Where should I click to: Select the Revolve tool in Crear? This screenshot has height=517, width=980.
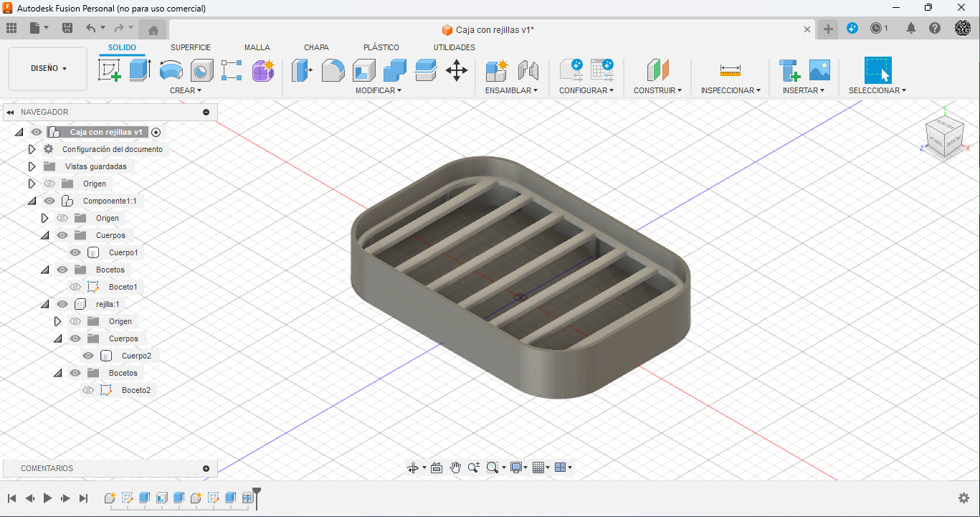171,70
